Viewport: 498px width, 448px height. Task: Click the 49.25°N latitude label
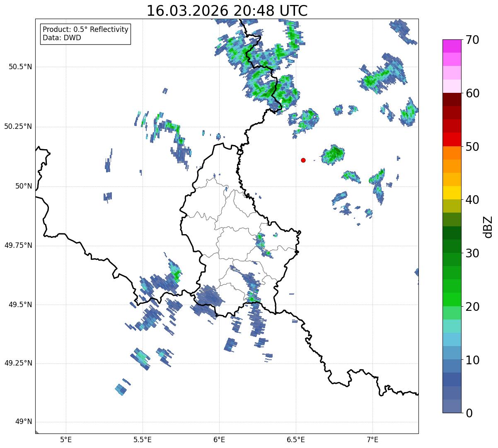(18, 363)
